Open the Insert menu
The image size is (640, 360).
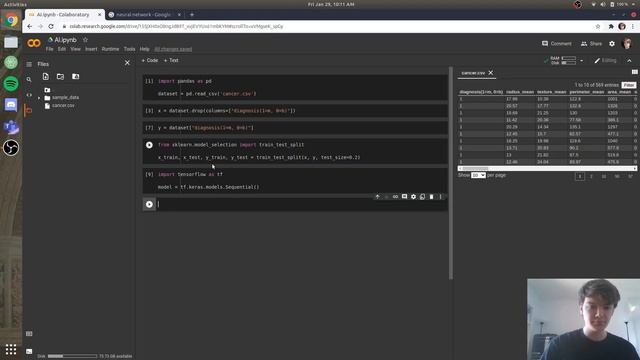pyautogui.click(x=91, y=49)
